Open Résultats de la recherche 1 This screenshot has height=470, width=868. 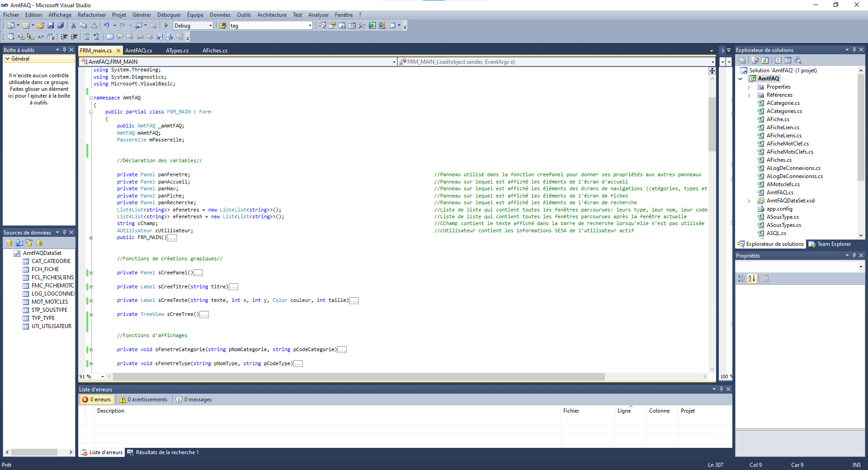(166, 452)
